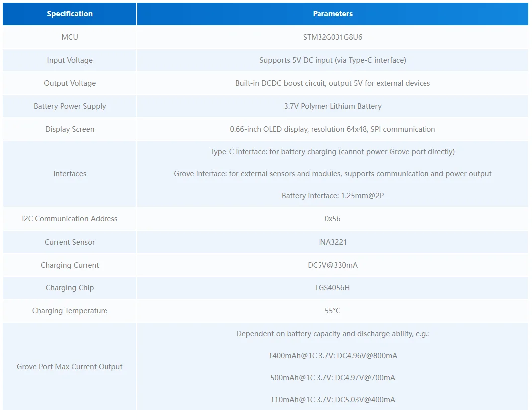Click the 55°C charging temperature value

[x=332, y=311]
